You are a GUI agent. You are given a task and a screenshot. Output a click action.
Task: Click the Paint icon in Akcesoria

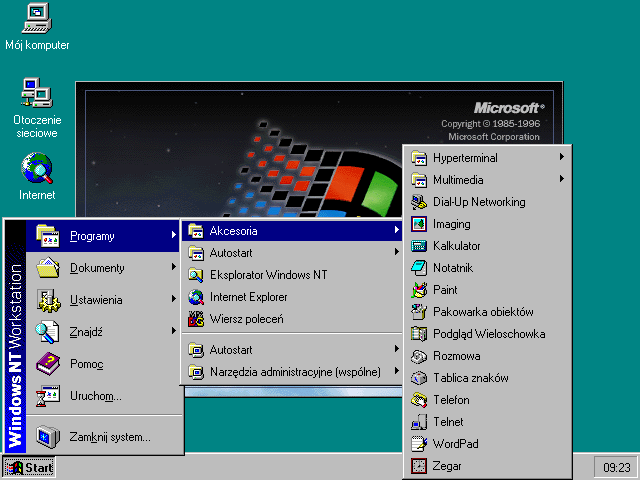click(x=420, y=290)
